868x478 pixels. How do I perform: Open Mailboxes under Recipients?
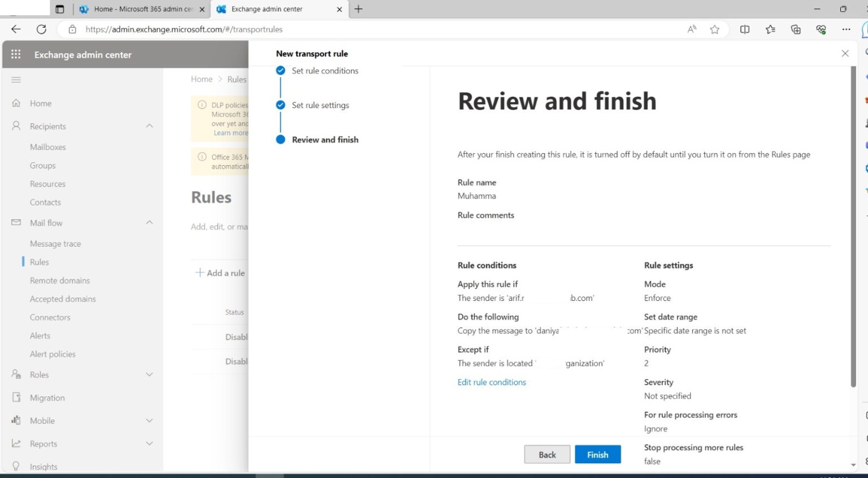coord(48,147)
